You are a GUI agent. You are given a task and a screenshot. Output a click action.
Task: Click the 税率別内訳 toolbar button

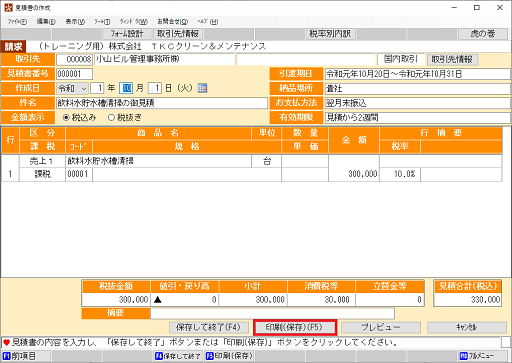[x=330, y=34]
